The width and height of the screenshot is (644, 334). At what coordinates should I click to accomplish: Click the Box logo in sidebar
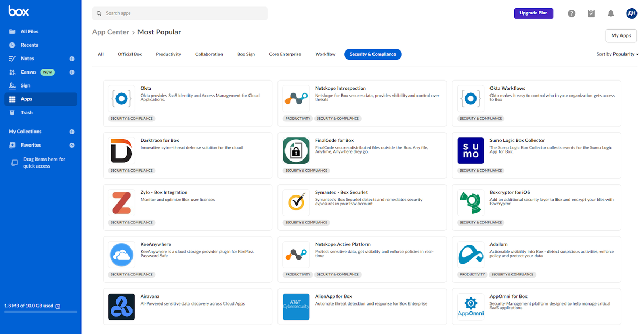coord(19,11)
